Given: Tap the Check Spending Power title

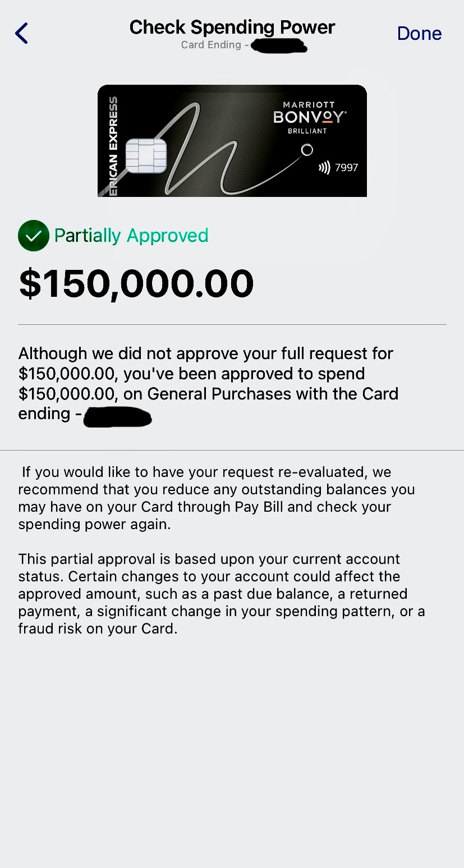Looking at the screenshot, I should coord(232,27).
